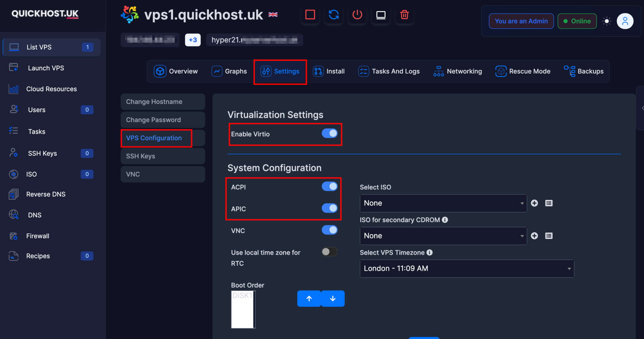
Task: Open List VPS in sidebar
Action: tap(52, 47)
